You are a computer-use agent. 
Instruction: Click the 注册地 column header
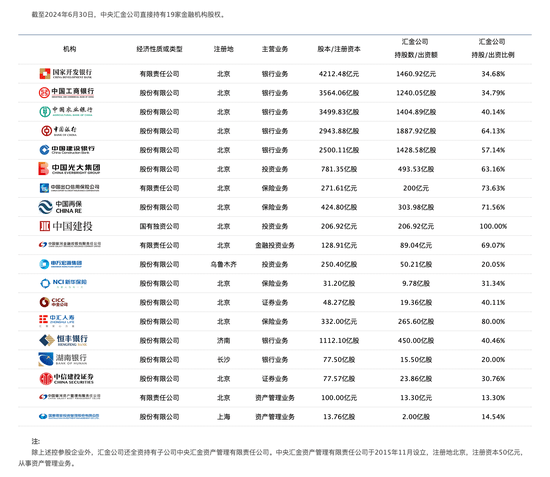point(223,49)
